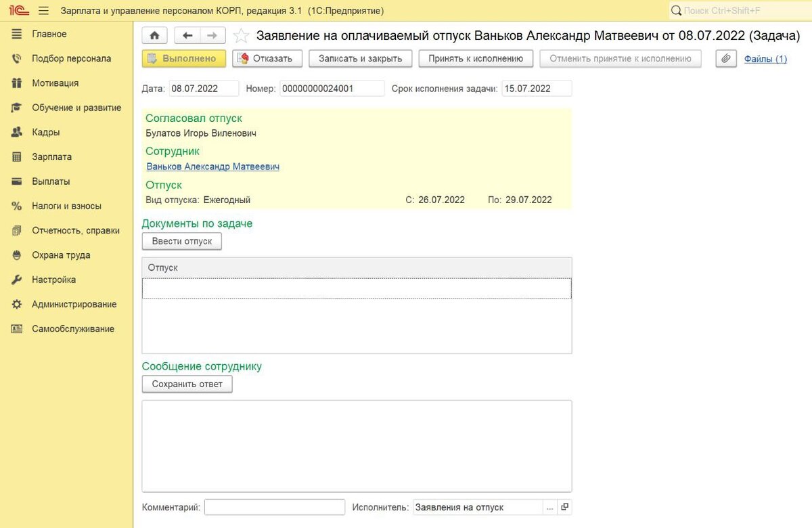Click the Срок исполнения задачи date field
Viewport: 812px width, 528px height.
(537, 89)
